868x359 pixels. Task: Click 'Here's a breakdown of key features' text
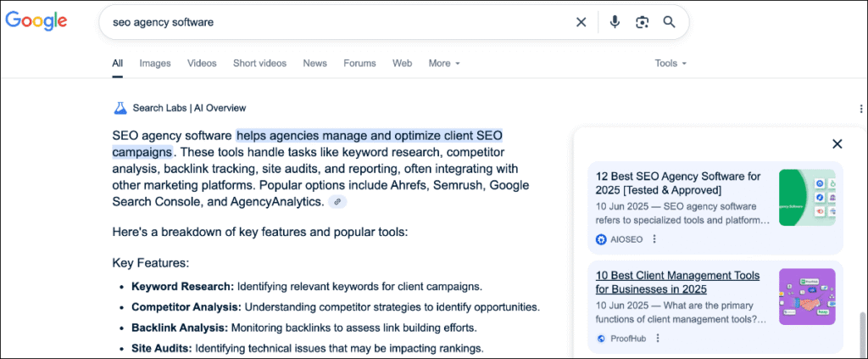(259, 232)
